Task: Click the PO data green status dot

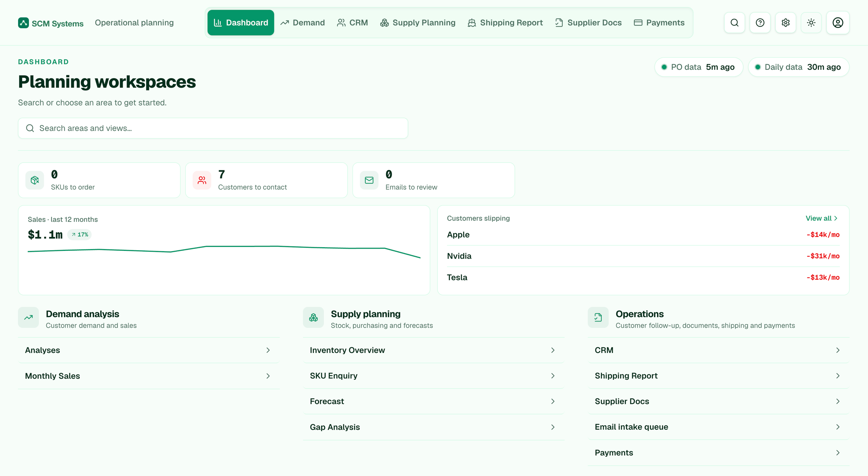Action: pos(664,67)
